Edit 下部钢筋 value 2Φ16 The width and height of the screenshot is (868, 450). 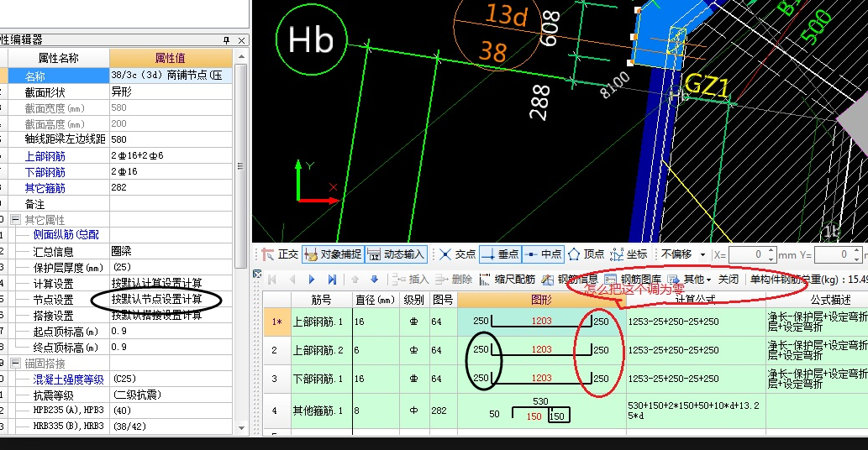click(x=171, y=172)
